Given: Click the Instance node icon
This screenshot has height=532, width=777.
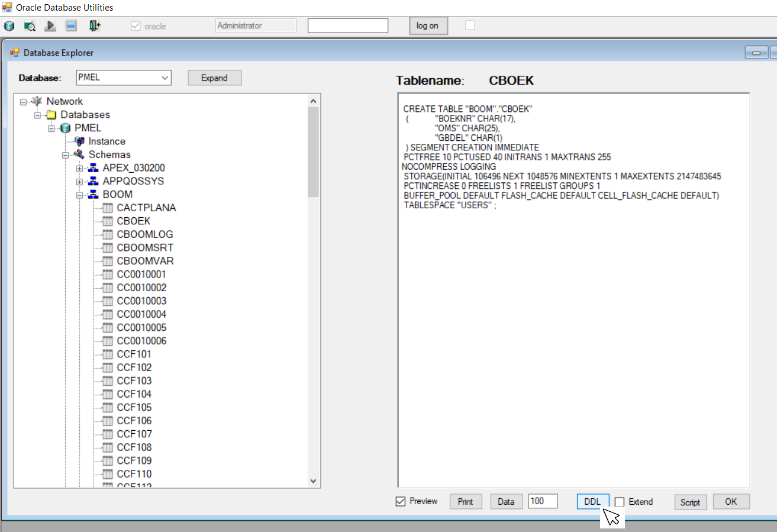Looking at the screenshot, I should pyautogui.click(x=80, y=141).
